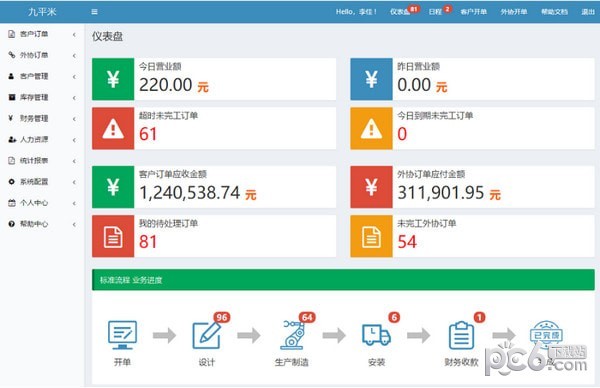This screenshot has width=600, height=388.
Task: Open the 仪表盘 item in top navigation
Action: [x=400, y=12]
